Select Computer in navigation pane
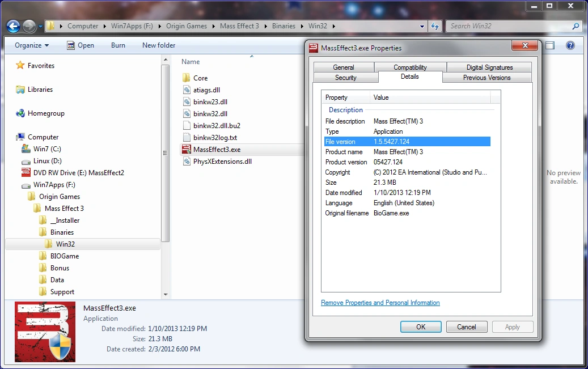 [37, 137]
